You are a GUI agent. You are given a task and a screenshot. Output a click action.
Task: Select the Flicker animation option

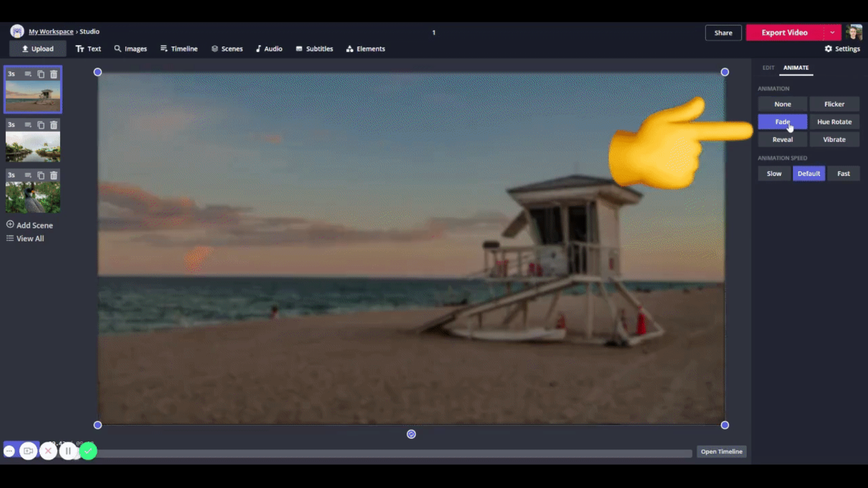click(834, 104)
